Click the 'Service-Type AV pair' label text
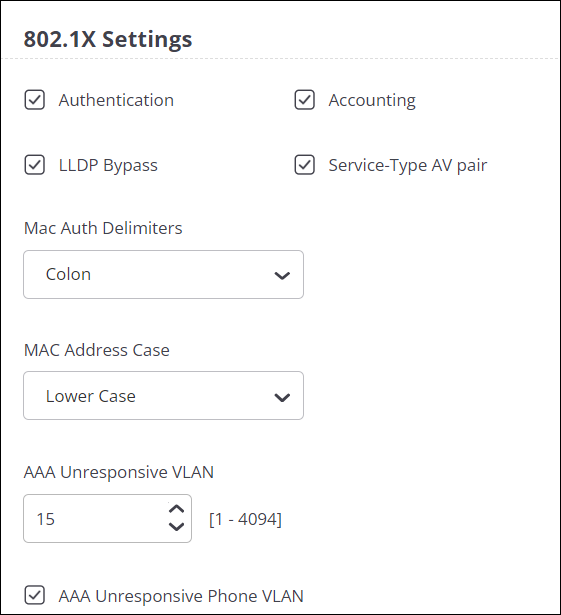561x615 pixels. coord(408,166)
